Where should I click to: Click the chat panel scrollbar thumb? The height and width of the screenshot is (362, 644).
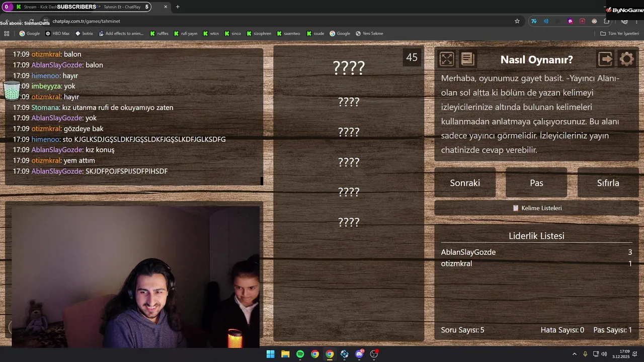click(262, 180)
